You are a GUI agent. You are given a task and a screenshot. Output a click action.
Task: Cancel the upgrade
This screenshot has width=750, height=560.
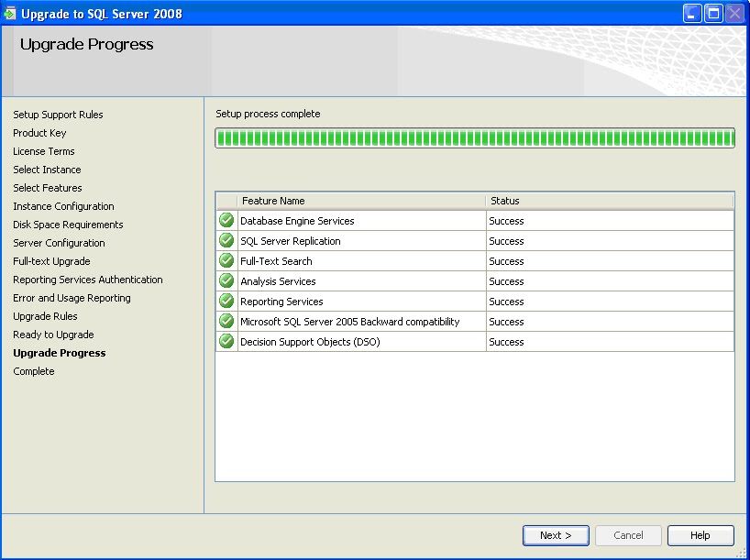coord(628,535)
